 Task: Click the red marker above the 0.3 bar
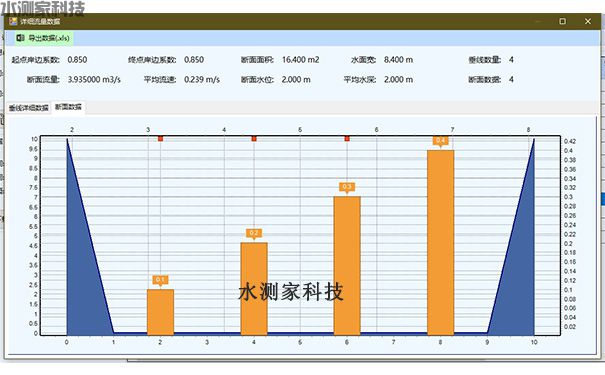[347, 139]
